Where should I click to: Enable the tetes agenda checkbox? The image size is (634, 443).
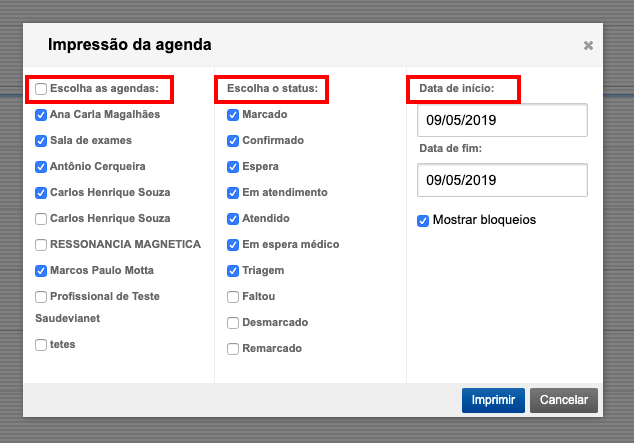[40, 345]
